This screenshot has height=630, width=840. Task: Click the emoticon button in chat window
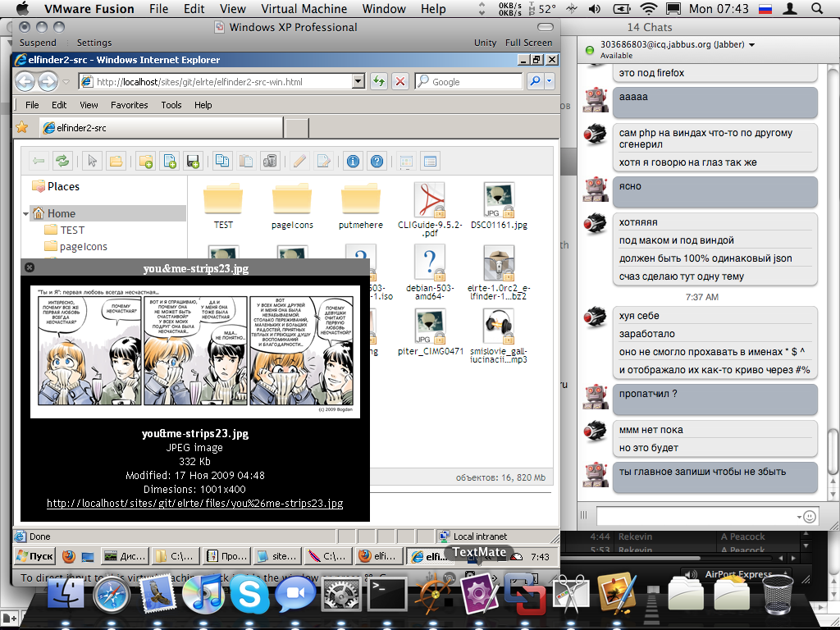[810, 517]
